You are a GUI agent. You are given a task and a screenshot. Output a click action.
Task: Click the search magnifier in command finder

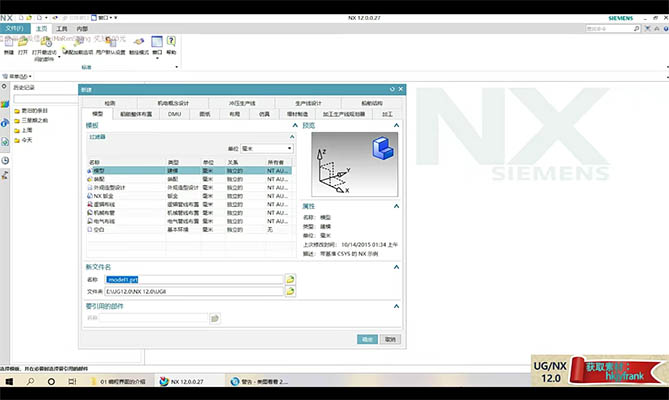[x=637, y=29]
